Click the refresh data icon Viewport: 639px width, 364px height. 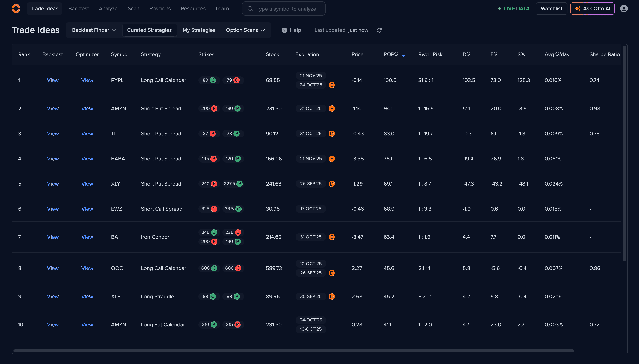tap(379, 30)
